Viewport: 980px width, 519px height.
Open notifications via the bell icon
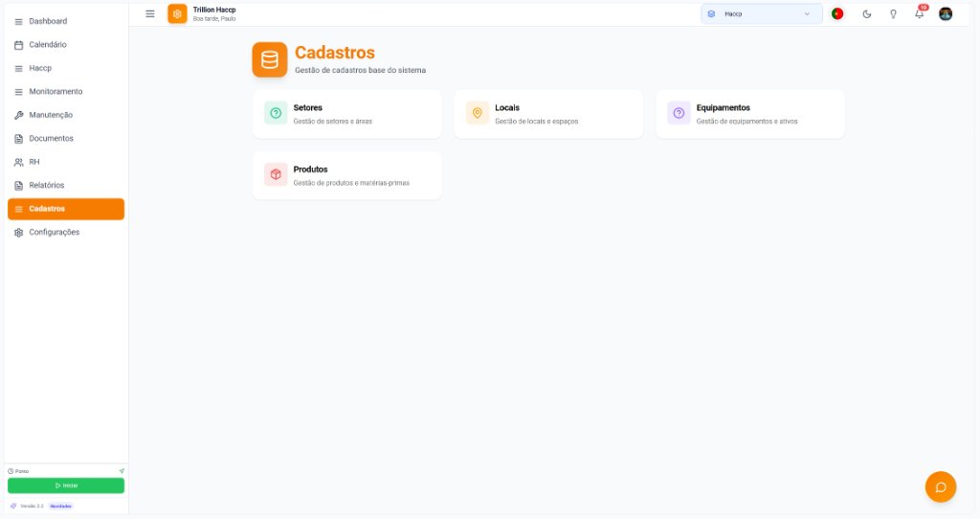click(920, 13)
